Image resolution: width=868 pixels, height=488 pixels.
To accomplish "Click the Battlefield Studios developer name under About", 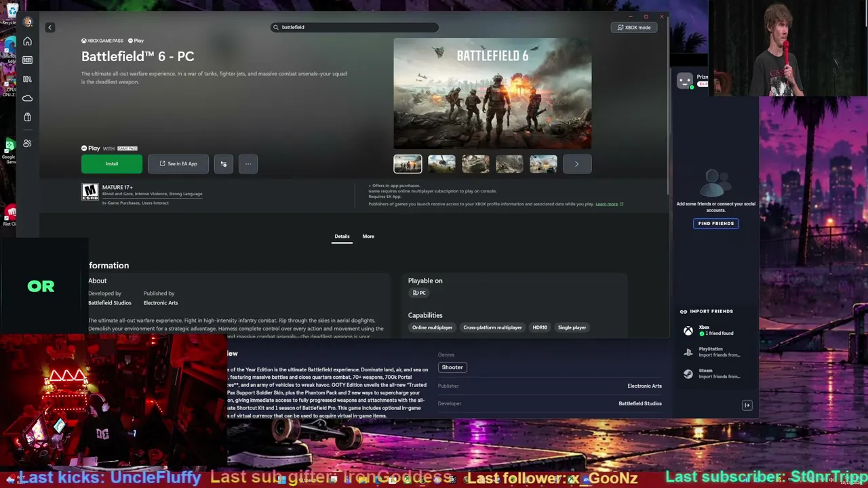I will click(110, 303).
